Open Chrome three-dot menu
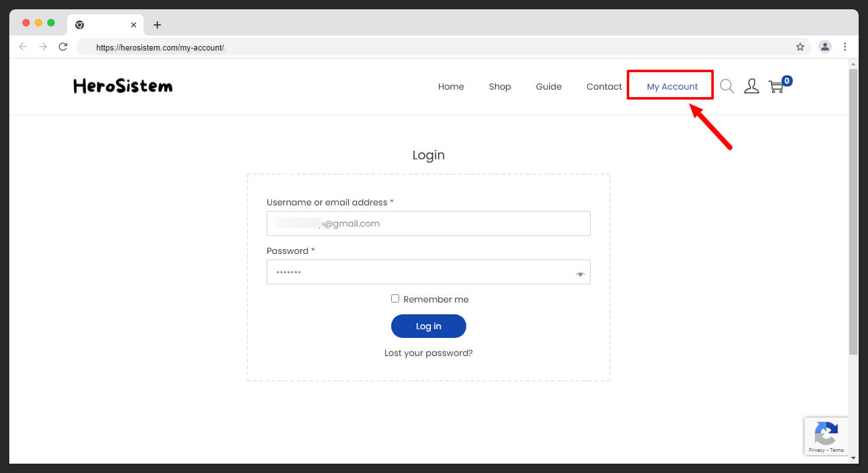This screenshot has width=868, height=473. (845, 47)
